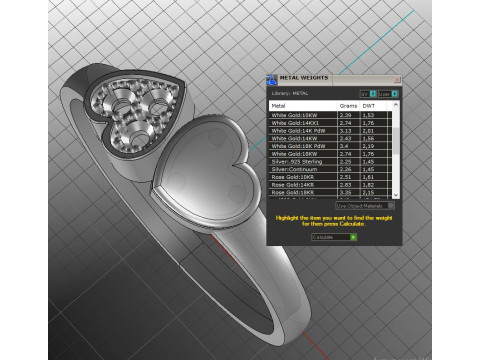Select the White Gold:10KW row
This screenshot has width=480, height=360.
(330, 115)
